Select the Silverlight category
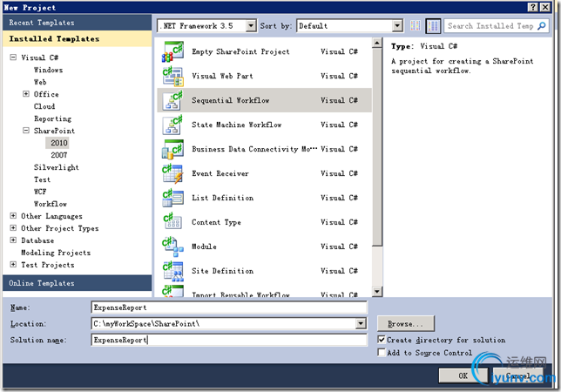 (x=56, y=167)
